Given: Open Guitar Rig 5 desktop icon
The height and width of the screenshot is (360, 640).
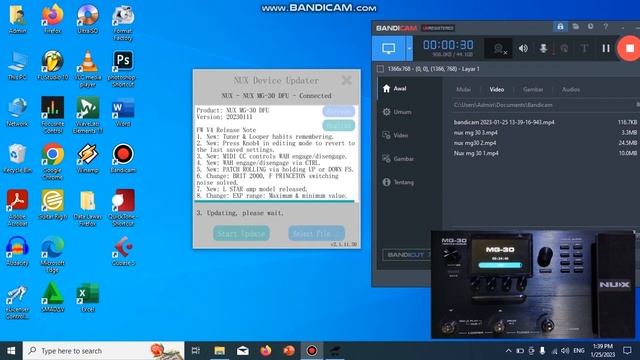Looking at the screenshot, I should pos(53,204).
